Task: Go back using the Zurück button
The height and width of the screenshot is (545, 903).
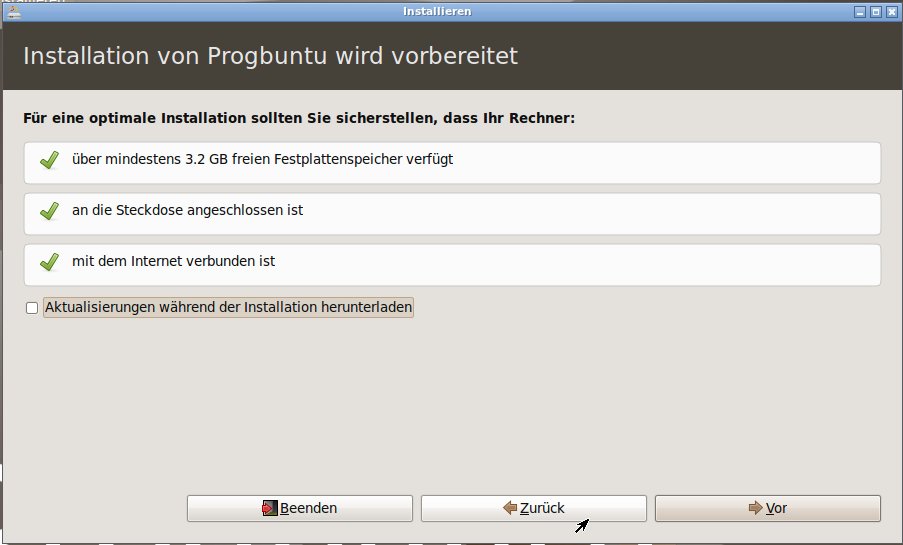Action: 533,508
